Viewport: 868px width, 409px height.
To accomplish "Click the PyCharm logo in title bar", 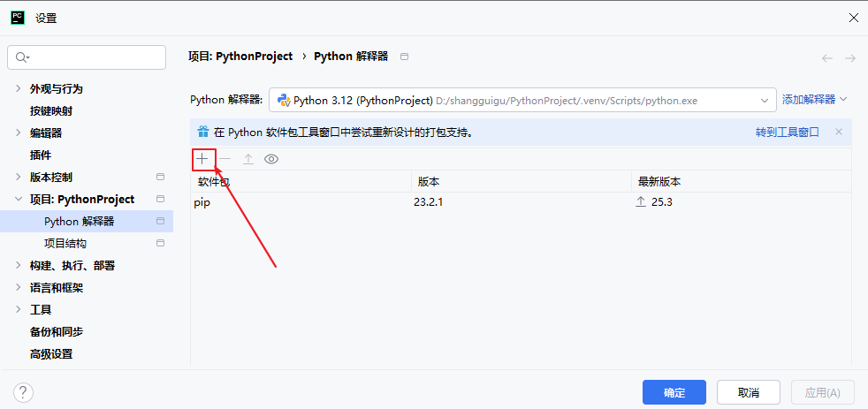I will click(x=18, y=18).
